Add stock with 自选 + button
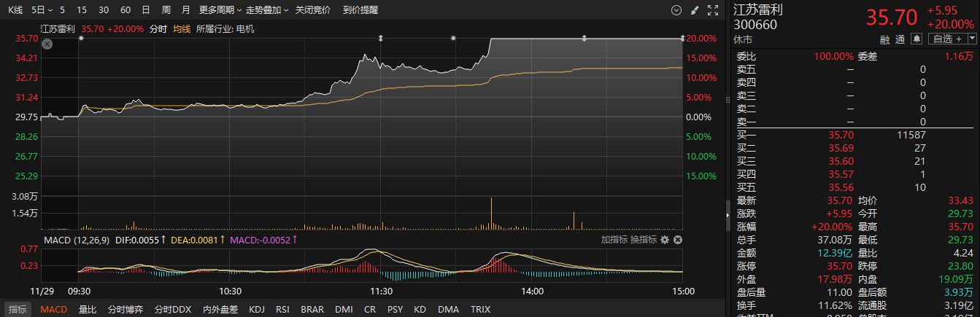Viewport: 980px width, 317px height. tap(946, 39)
